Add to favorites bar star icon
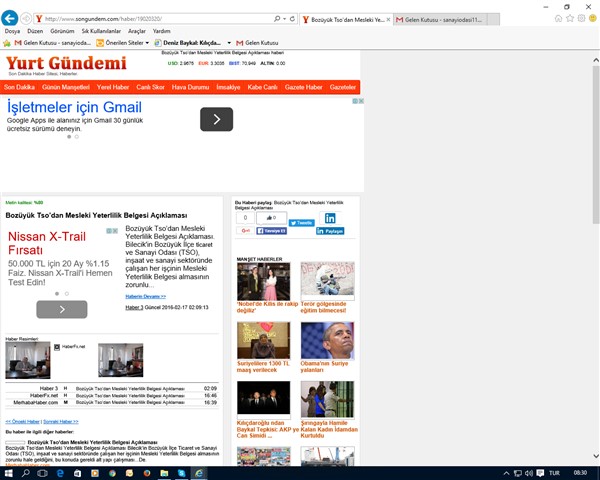Screen dimensions: 600x480 click(x=7, y=43)
